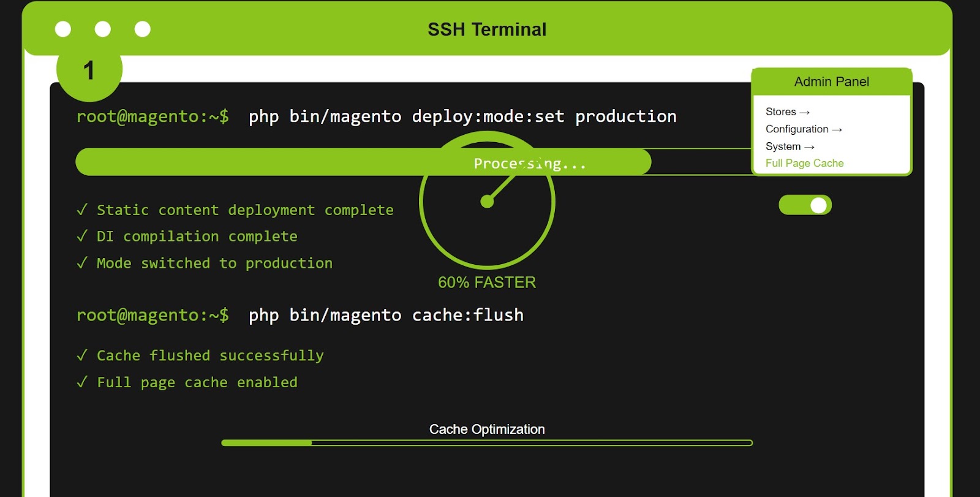Click the second root@magento:~$ prompt above cache messages
The image size is (980, 497).
[153, 315]
